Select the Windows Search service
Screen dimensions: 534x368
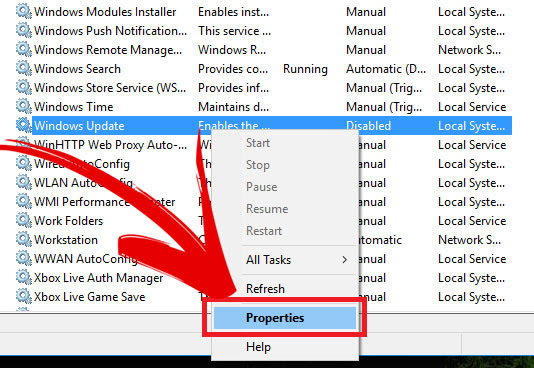77,69
